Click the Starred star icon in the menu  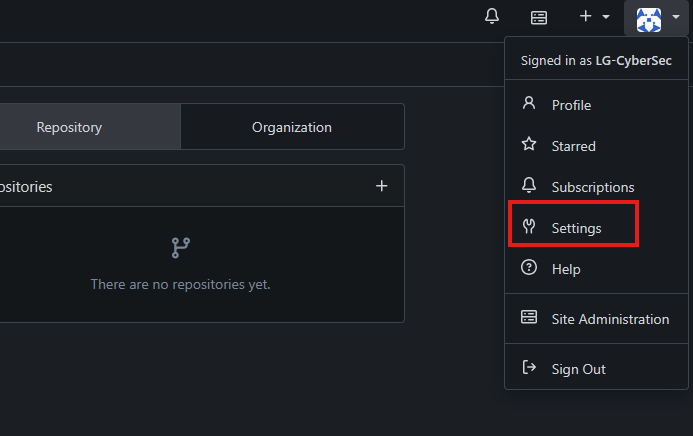click(529, 145)
